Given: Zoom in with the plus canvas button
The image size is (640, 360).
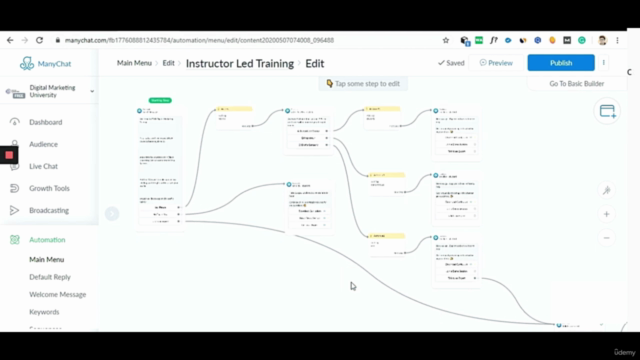Looking at the screenshot, I should [607, 214].
